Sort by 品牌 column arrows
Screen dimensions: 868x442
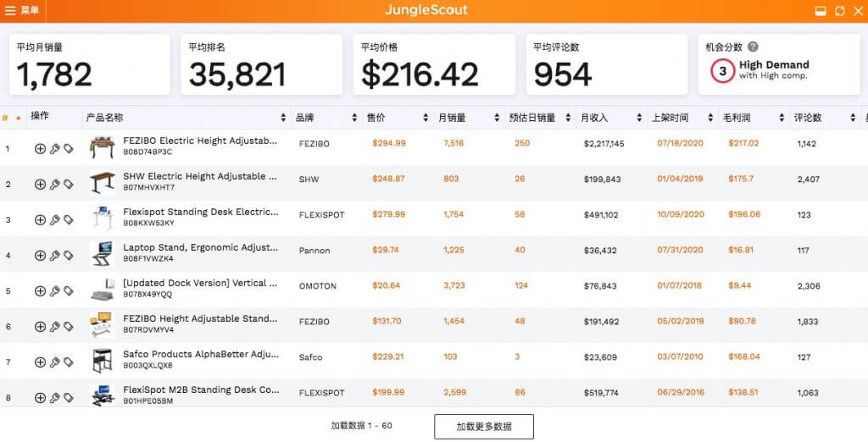[x=354, y=118]
